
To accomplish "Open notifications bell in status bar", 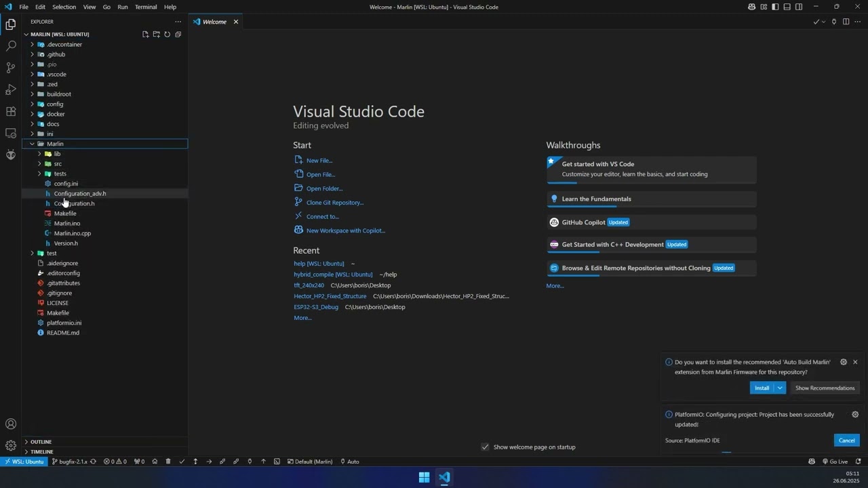I will click(858, 462).
